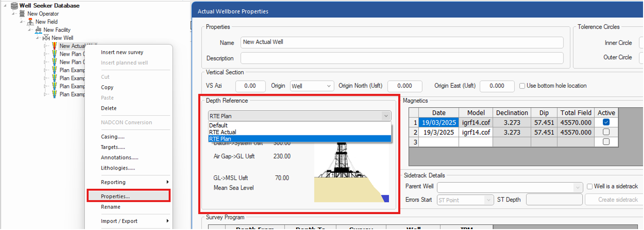This screenshot has height=230, width=644.
Task: Collapse the New Facility tree node
Action: (x=30, y=30)
